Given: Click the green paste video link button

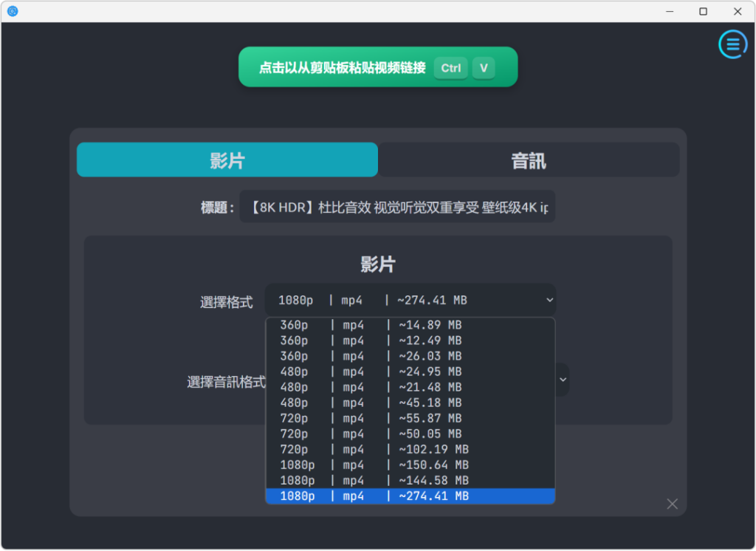Looking at the screenshot, I should (377, 67).
